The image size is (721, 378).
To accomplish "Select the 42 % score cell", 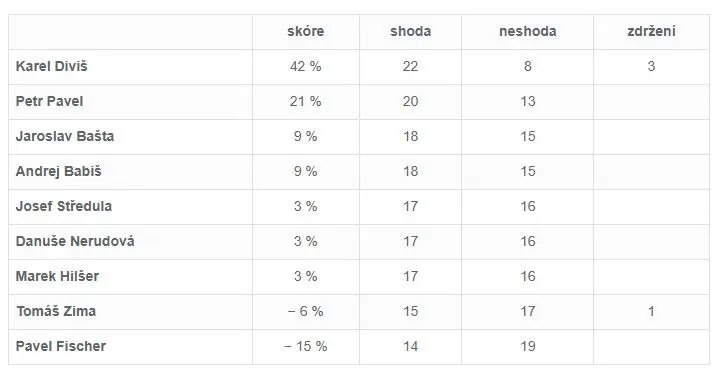I will pos(306,66).
